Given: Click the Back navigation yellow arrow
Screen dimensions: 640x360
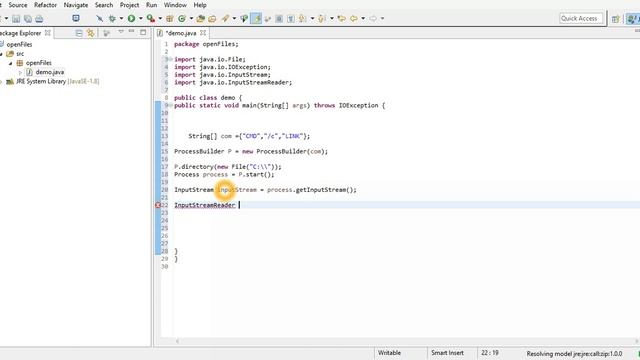Looking at the screenshot, I should click(x=354, y=18).
